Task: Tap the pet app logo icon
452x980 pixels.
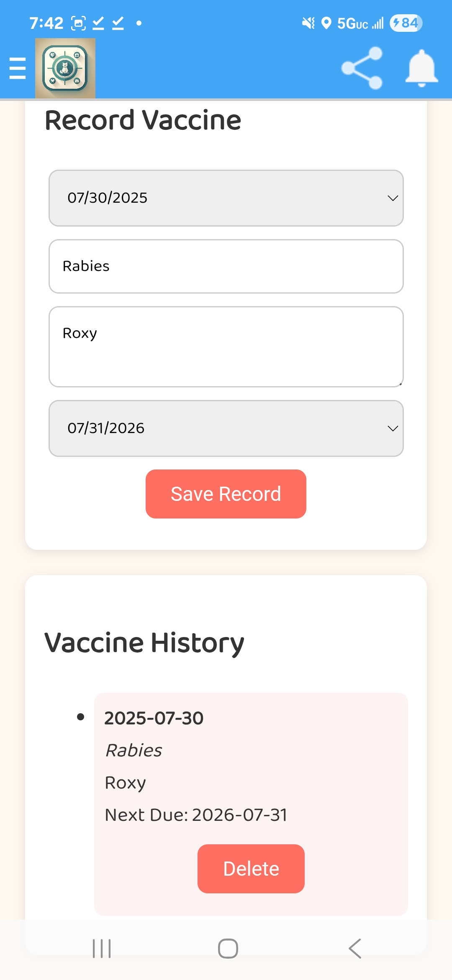Action: (65, 68)
